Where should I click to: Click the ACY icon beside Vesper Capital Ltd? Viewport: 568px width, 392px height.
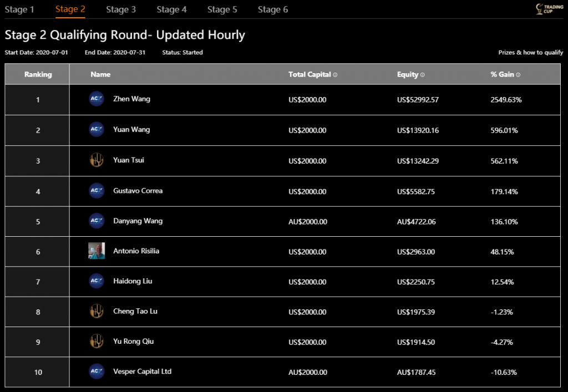[x=96, y=371]
